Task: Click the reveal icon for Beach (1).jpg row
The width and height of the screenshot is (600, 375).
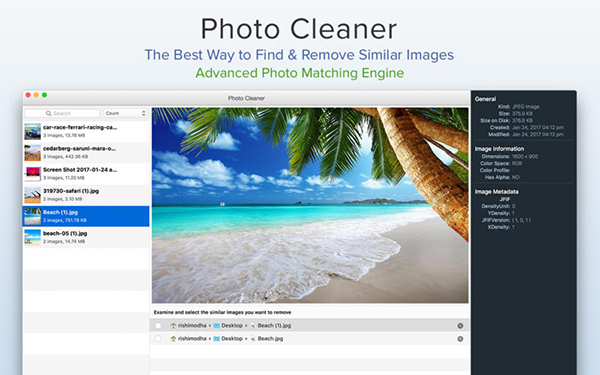Action: coord(460,326)
